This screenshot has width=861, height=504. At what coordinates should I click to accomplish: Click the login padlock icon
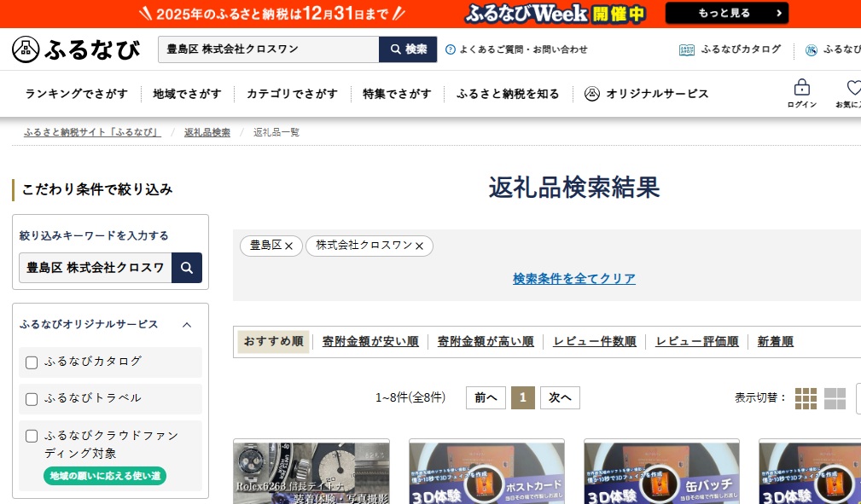click(801, 88)
